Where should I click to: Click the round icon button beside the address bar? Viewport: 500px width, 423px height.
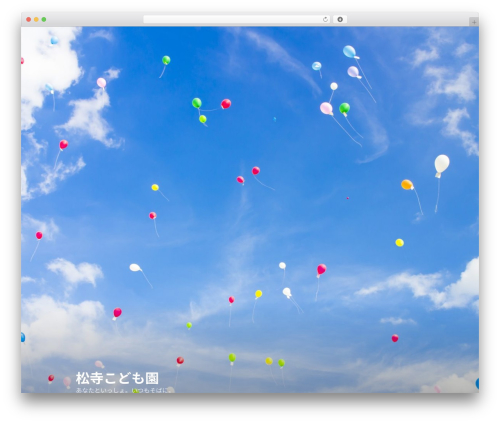click(x=340, y=19)
